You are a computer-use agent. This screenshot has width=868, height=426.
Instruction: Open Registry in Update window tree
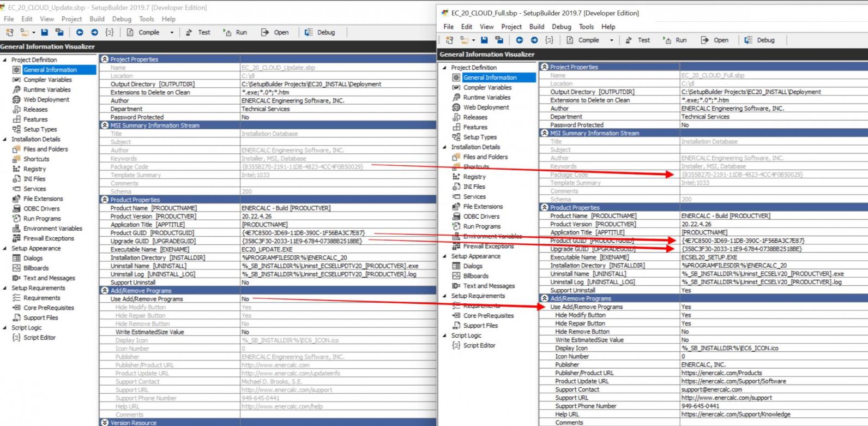click(x=34, y=169)
